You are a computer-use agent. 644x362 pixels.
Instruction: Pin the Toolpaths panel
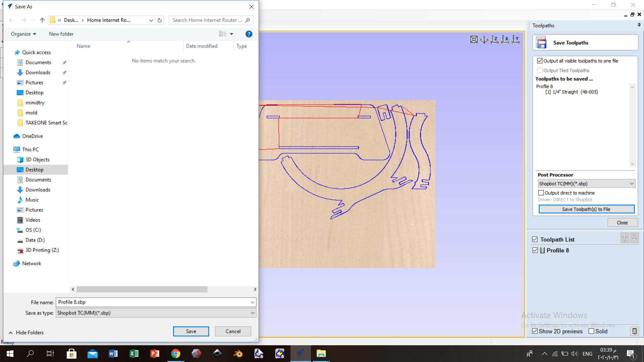coord(639,25)
